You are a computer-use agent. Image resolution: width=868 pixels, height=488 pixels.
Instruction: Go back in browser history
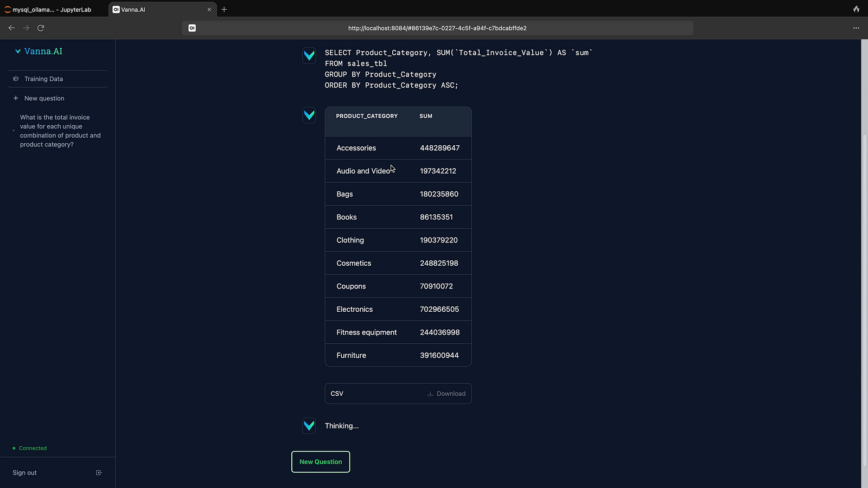click(11, 28)
